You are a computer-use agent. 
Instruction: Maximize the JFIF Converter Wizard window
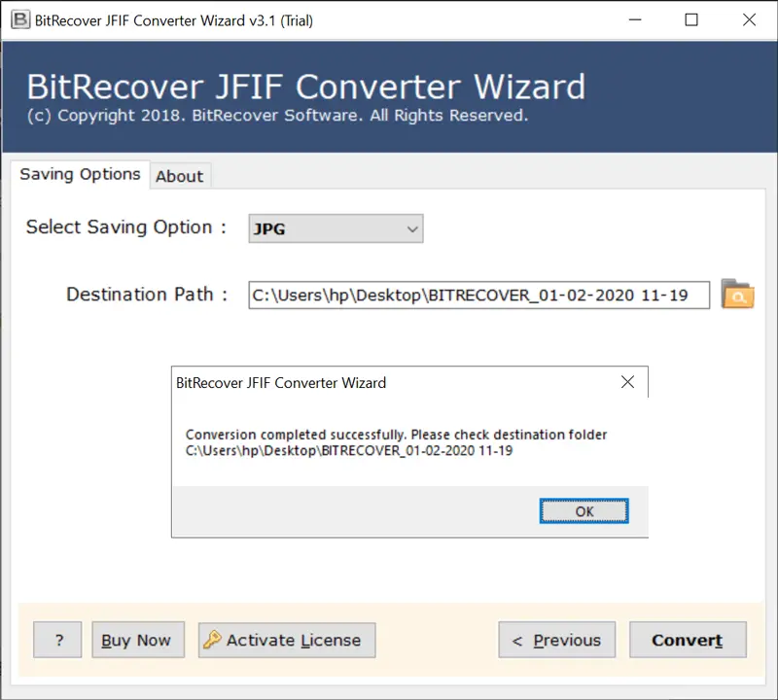pyautogui.click(x=691, y=19)
